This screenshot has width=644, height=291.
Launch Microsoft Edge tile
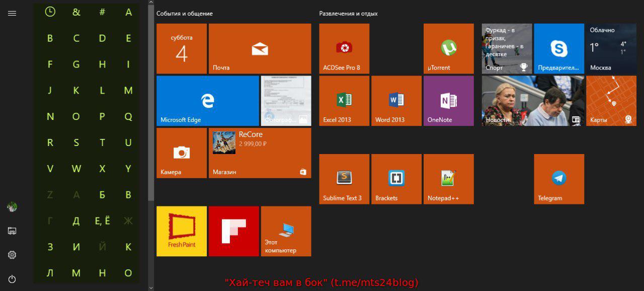click(x=208, y=101)
